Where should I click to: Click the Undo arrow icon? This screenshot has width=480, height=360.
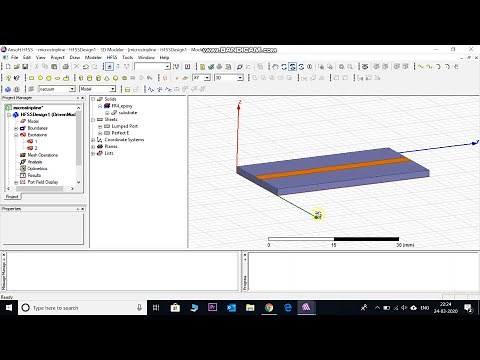click(x=86, y=67)
